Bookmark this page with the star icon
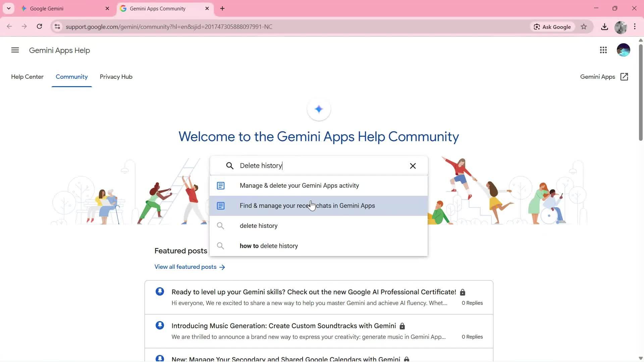The width and height of the screenshot is (644, 362). point(584,26)
